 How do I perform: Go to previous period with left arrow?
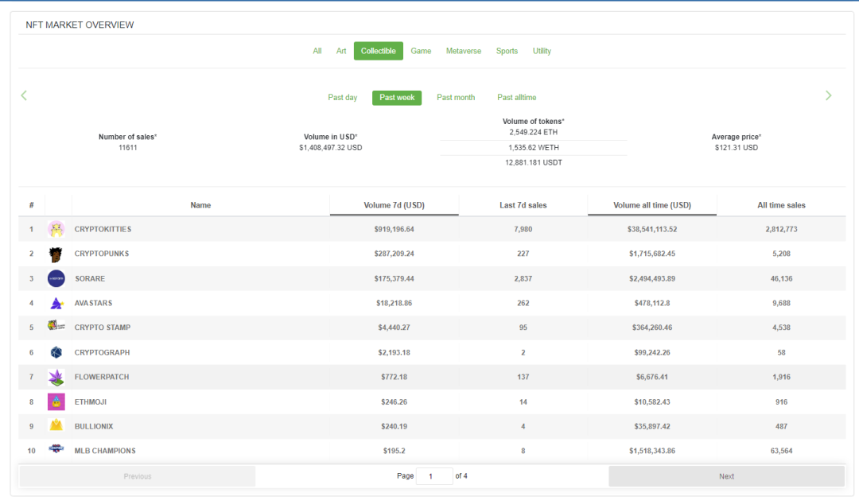point(24,95)
